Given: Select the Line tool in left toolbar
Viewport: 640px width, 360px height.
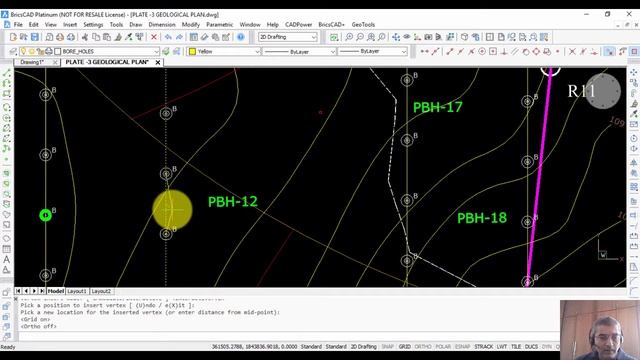Looking at the screenshot, I should coord(7,73).
